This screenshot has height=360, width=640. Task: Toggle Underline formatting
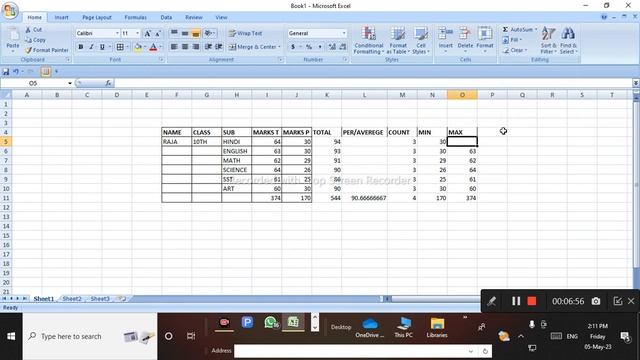[x=102, y=47]
